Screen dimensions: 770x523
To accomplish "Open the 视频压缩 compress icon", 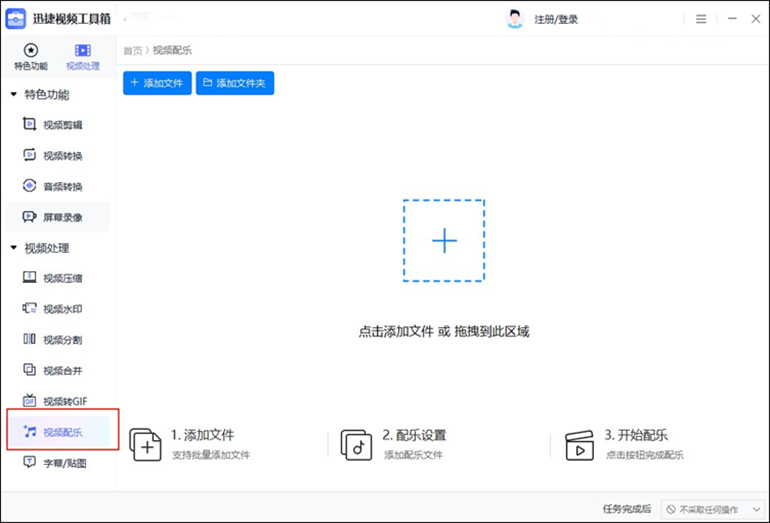I will [29, 277].
